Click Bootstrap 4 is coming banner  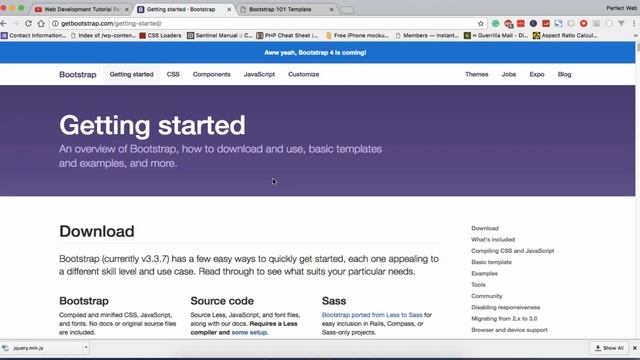tap(315, 53)
